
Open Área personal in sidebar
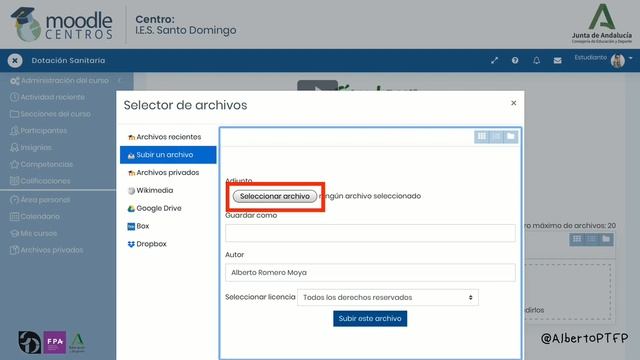40,200
